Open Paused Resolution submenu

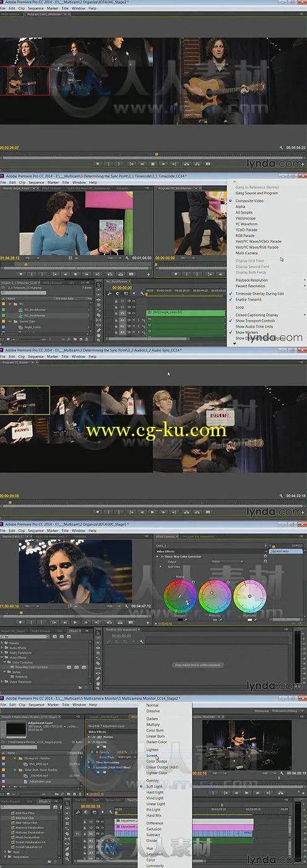[251, 286]
